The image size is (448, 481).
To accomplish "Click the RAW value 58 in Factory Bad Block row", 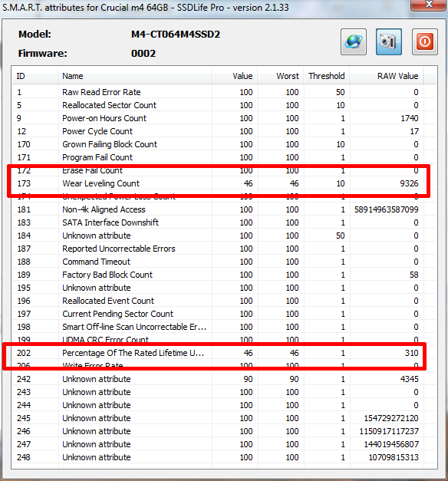I will click(414, 275).
